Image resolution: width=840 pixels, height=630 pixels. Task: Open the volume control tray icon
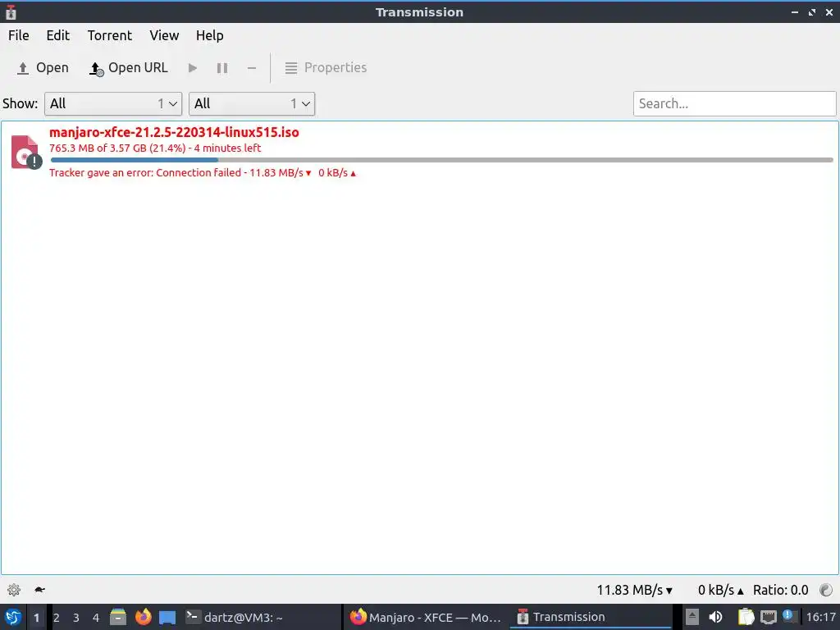tap(715, 617)
